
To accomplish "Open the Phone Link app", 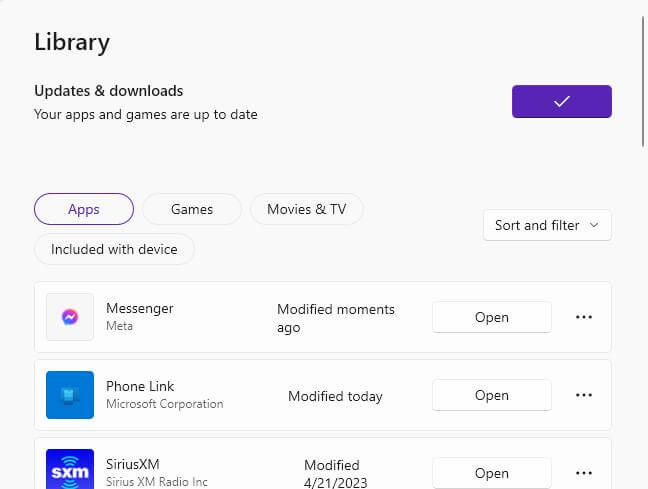I will pyautogui.click(x=492, y=395).
